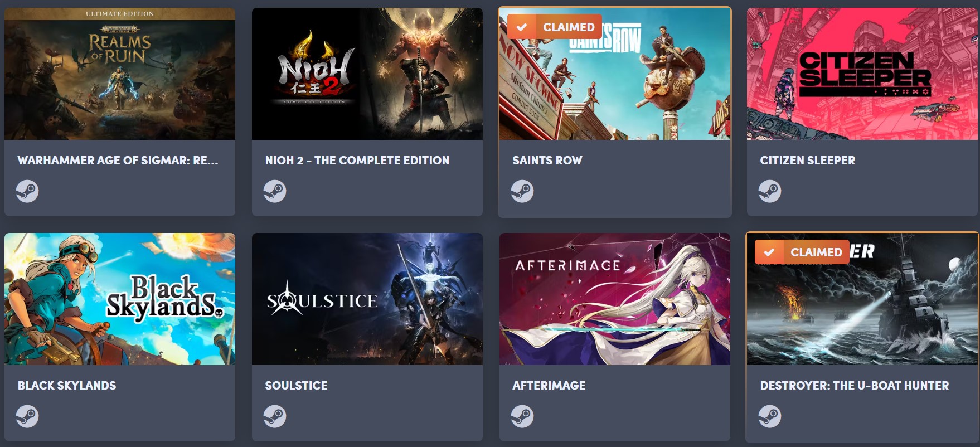
Task: Open the Realms of Ruin cover artwork
Action: (120, 74)
